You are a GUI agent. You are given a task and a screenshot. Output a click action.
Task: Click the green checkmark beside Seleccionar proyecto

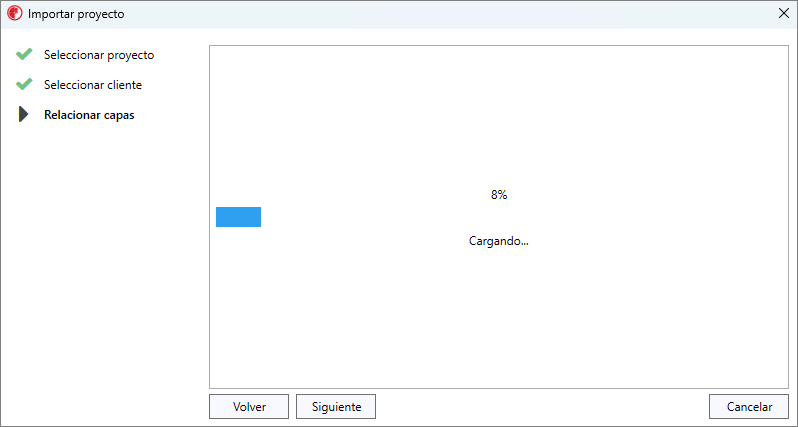click(x=24, y=54)
